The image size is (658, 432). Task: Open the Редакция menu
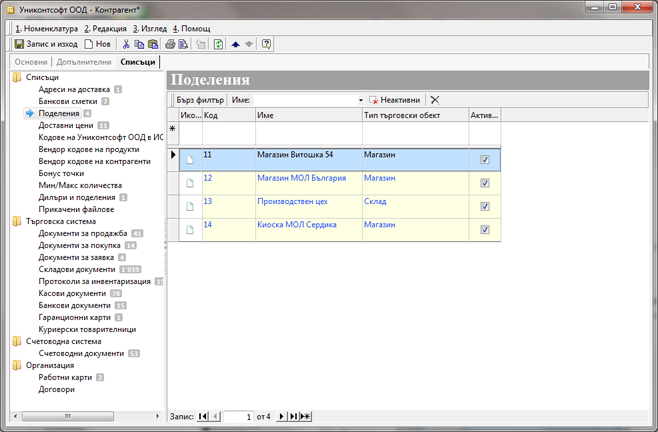tap(105, 29)
